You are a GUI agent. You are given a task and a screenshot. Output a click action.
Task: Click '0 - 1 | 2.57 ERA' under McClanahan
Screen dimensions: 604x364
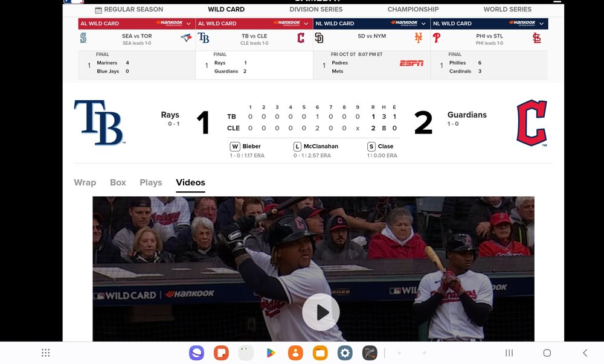pyautogui.click(x=312, y=156)
